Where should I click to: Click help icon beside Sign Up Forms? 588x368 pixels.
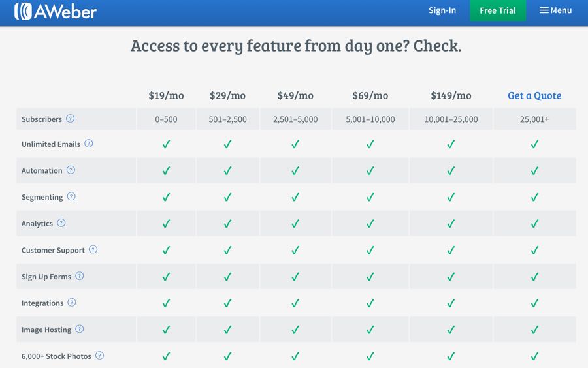[80, 276]
